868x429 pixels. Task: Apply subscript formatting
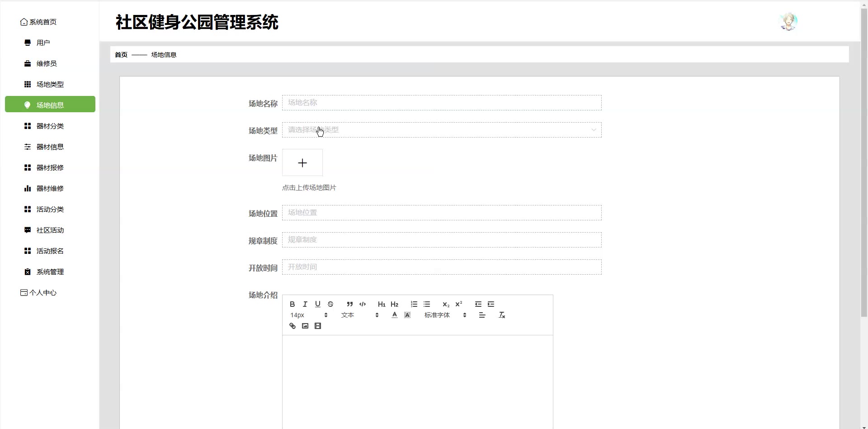pyautogui.click(x=446, y=304)
